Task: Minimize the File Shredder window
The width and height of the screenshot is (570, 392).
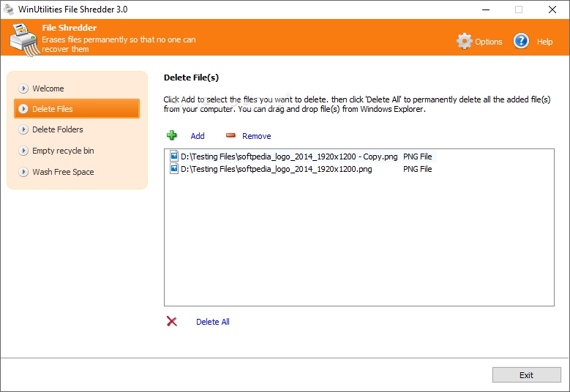Action: (486, 10)
